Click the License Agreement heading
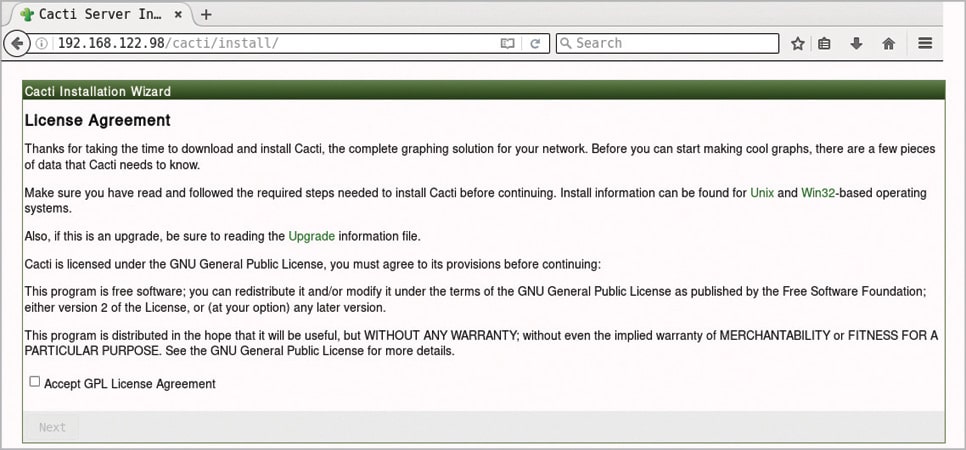The width and height of the screenshot is (966, 450). coord(97,120)
